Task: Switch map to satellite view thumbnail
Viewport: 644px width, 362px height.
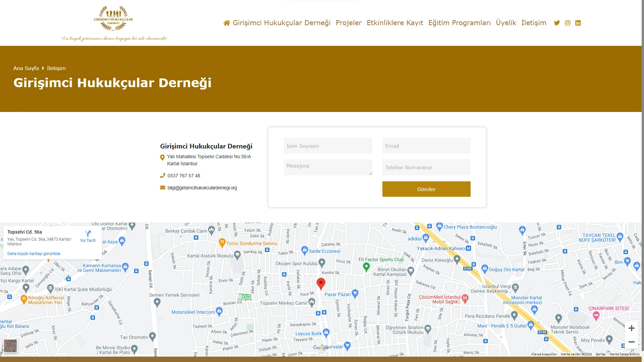Action: 10,346
